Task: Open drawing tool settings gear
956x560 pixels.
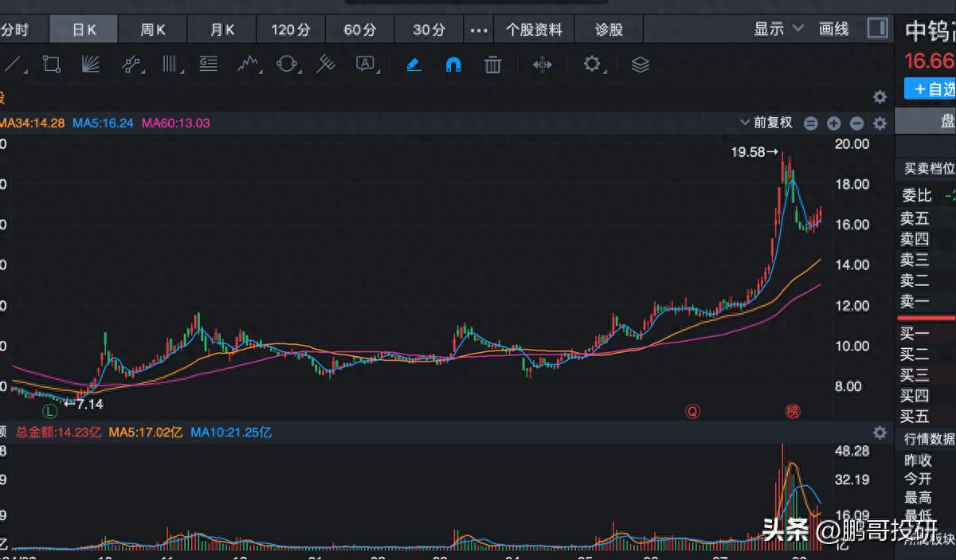Action: click(x=592, y=65)
